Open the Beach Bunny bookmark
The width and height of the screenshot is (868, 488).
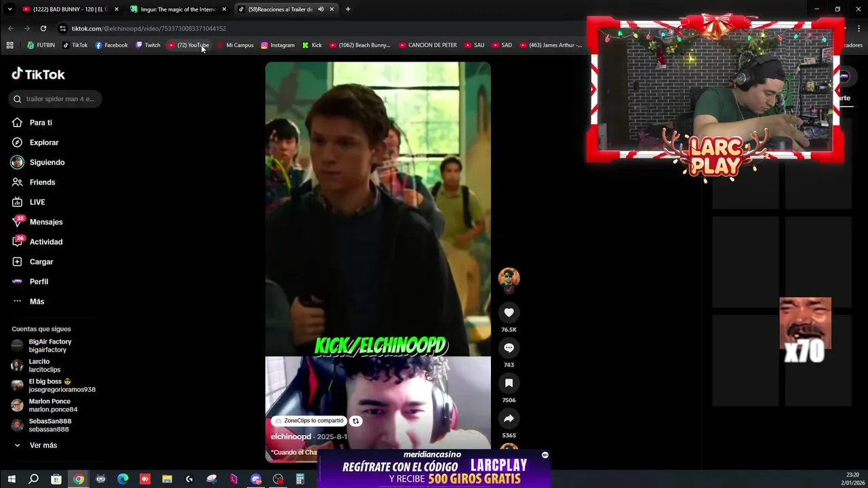360,45
